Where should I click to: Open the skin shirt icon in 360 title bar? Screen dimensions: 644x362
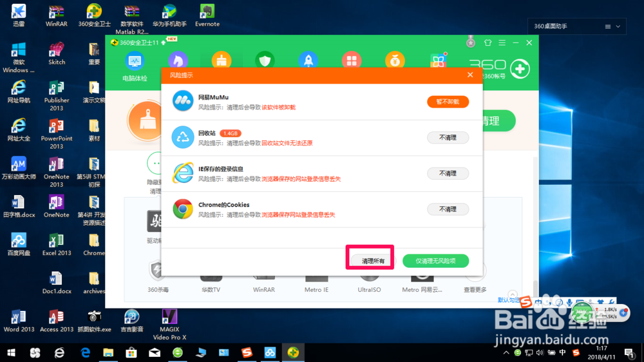click(x=488, y=43)
